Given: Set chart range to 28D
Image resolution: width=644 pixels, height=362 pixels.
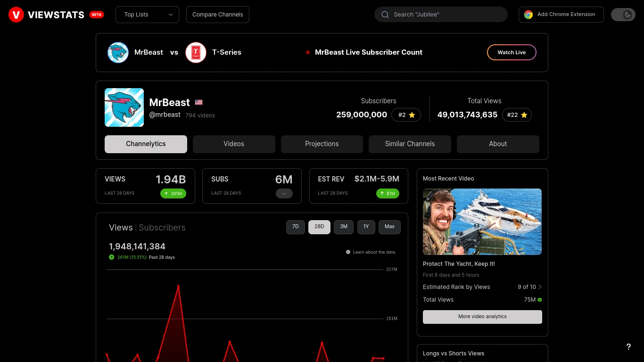Looking at the screenshot, I should [319, 227].
